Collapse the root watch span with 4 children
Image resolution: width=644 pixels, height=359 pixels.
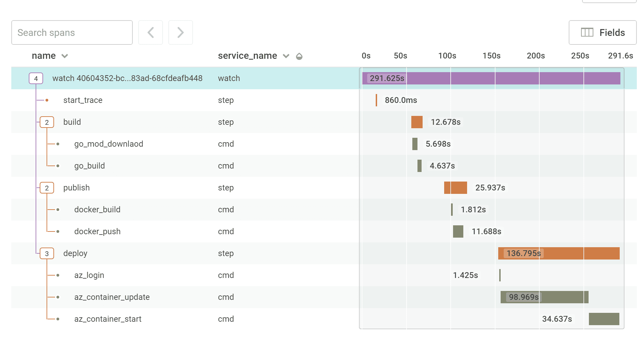point(36,78)
